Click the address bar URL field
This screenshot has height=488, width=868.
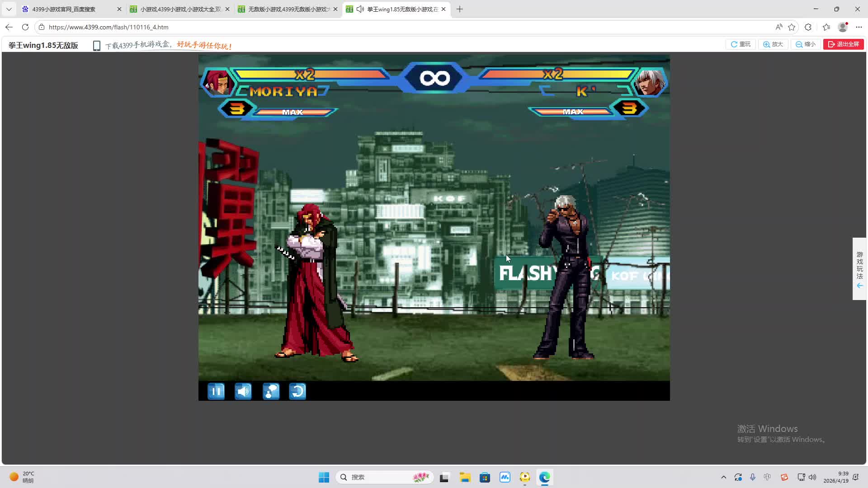[x=407, y=27]
